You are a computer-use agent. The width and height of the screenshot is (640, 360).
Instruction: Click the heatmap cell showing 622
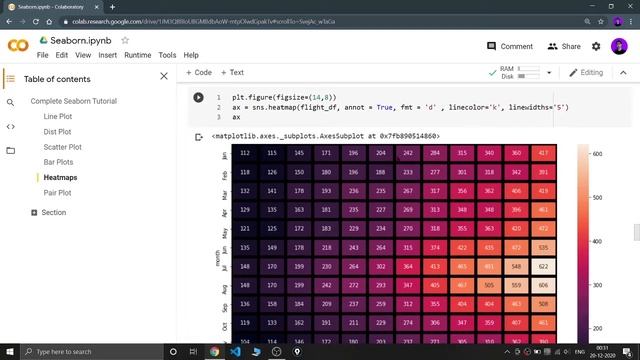click(543, 266)
